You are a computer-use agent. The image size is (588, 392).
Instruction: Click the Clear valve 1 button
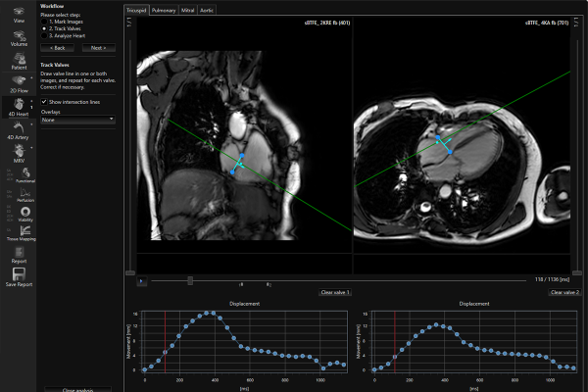coord(335,292)
